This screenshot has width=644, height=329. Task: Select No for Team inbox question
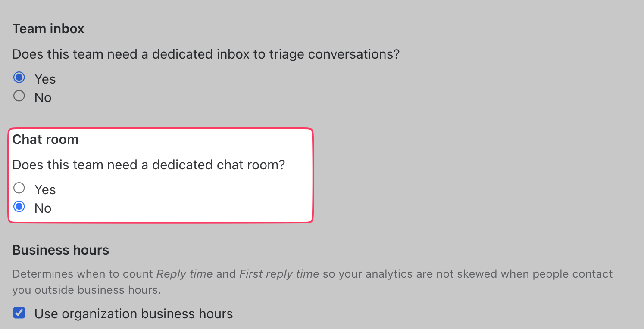point(19,96)
